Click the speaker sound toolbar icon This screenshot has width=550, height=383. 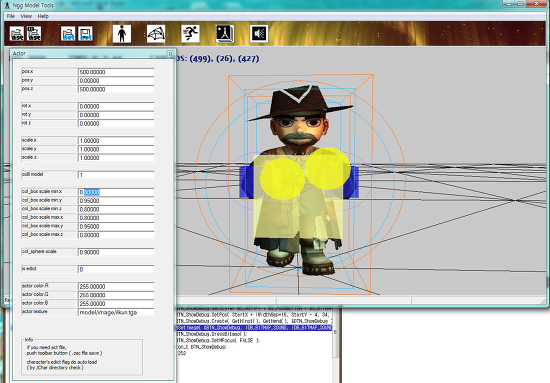tap(259, 34)
